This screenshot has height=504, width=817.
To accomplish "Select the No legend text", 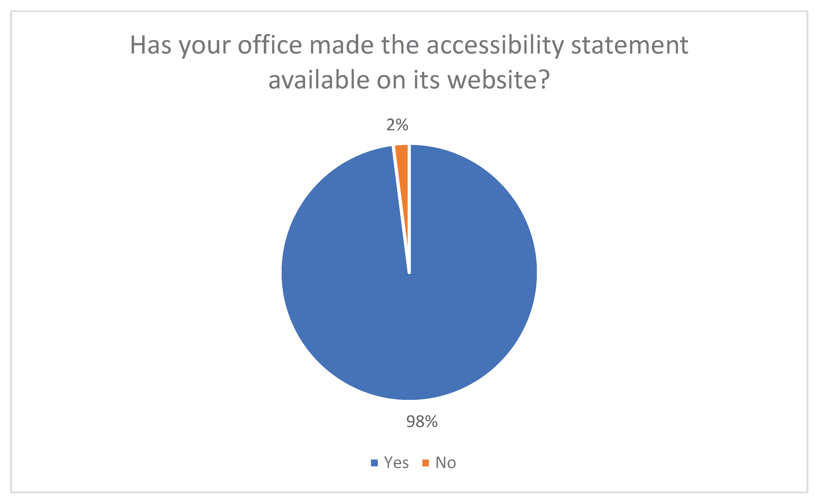I will (446, 463).
